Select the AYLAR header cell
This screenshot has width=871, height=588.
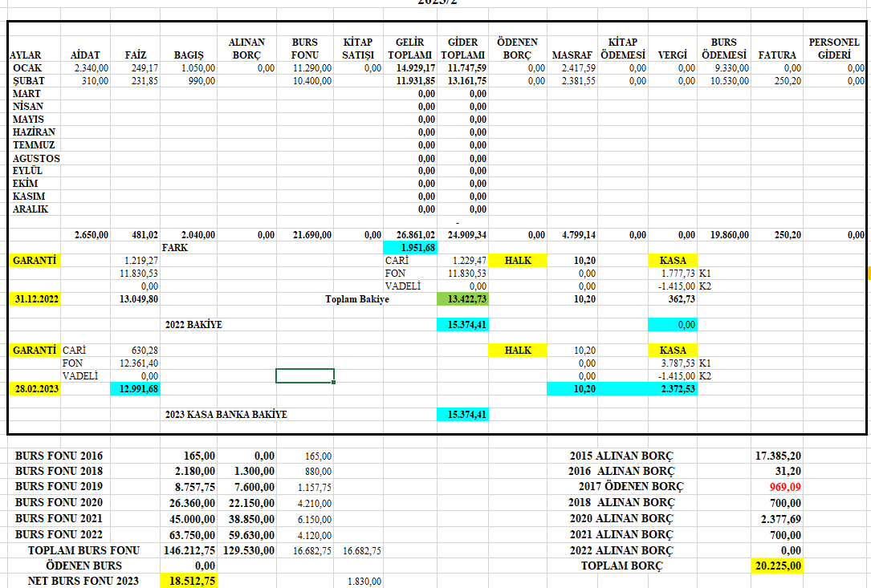point(26,55)
